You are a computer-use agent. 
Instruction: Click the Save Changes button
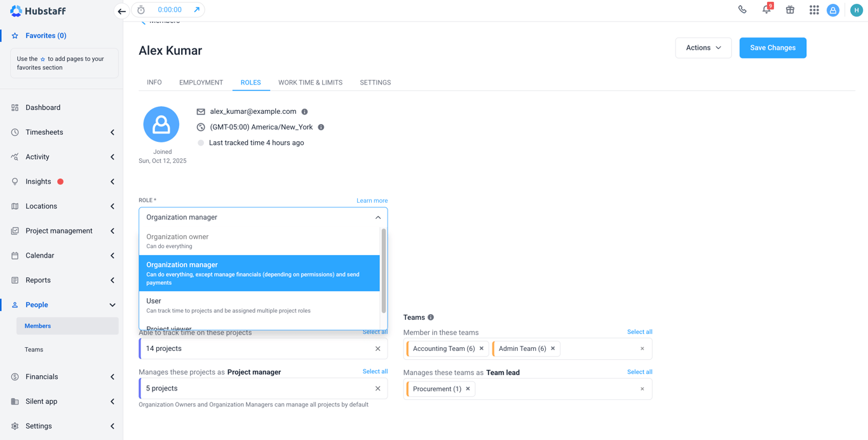[773, 48]
